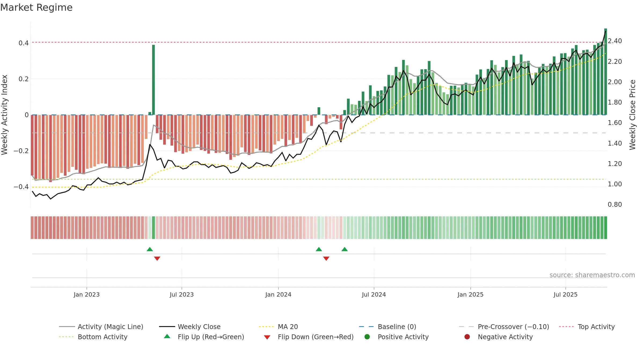Click the 1.00 right axis tick label
Screen dimensions: 644x362
[615, 184]
